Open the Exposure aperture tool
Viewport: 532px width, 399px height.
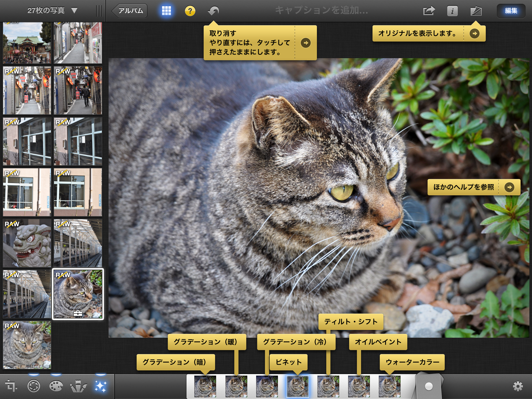34,386
